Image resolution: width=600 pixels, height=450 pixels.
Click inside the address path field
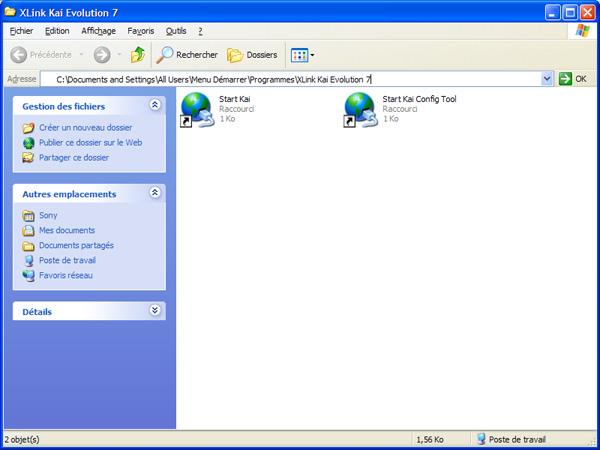coord(290,79)
